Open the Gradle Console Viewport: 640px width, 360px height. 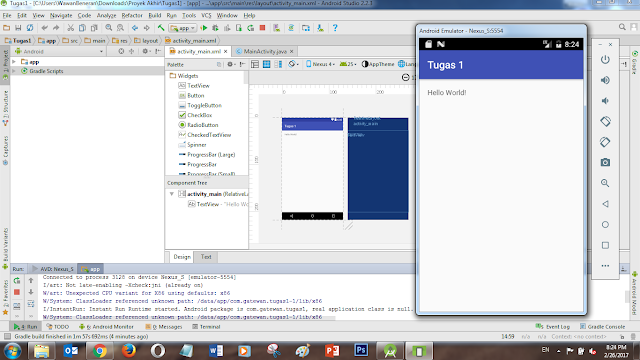[602, 327]
